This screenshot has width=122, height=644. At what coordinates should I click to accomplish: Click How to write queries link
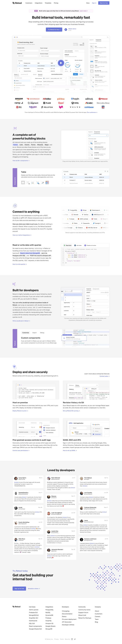20,264
